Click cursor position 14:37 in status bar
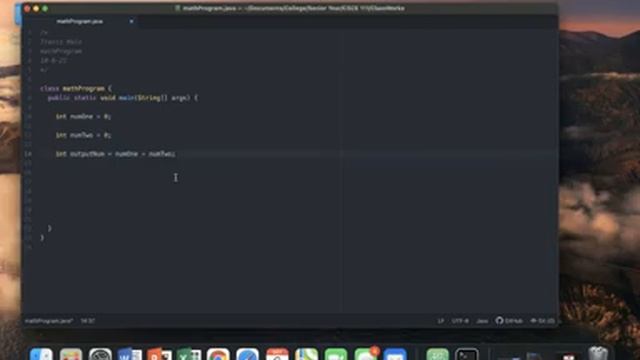This screenshot has width=640, height=360. pyautogui.click(x=88, y=321)
